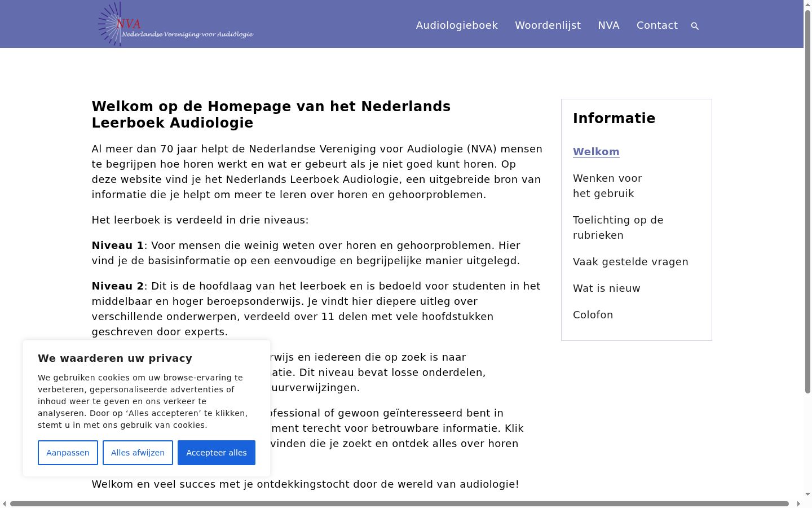The image size is (812, 508).
Task: Click the vertical scrollbar thumb
Action: click(807, 202)
